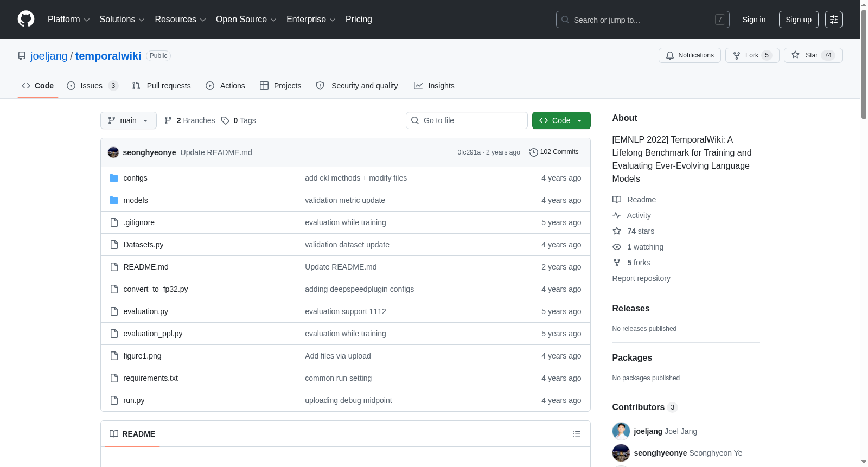Viewport: 868px width, 467px height.
Task: Expand the Enterprise menu
Action: coord(311,20)
